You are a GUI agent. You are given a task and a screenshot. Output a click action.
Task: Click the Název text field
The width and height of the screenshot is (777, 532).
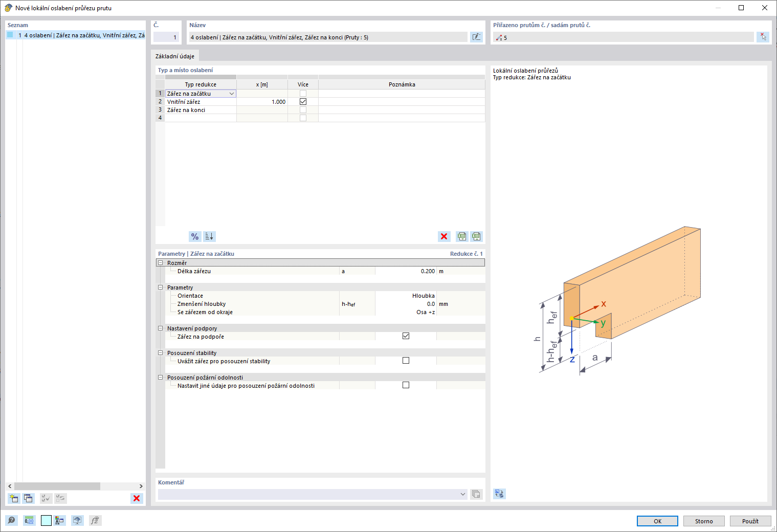[328, 37]
